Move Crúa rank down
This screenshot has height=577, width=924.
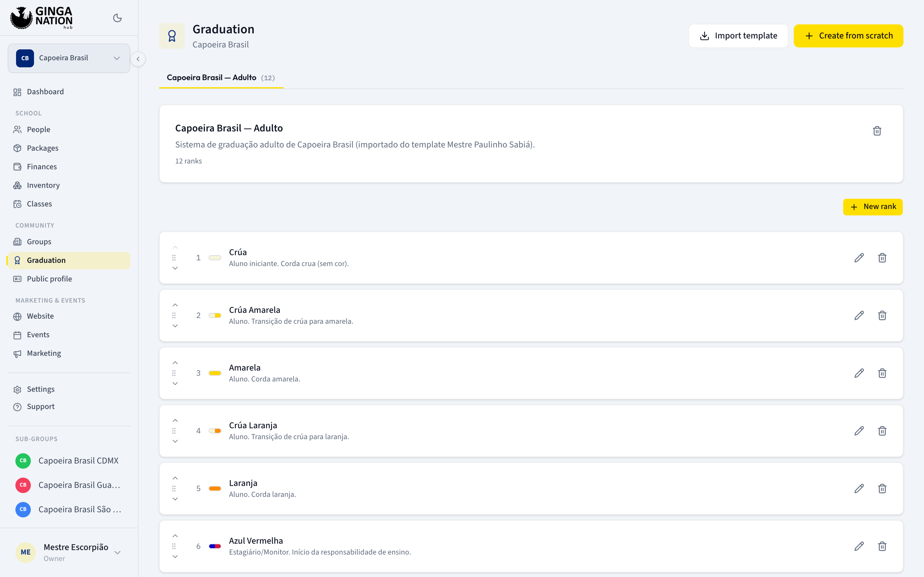[x=175, y=268]
